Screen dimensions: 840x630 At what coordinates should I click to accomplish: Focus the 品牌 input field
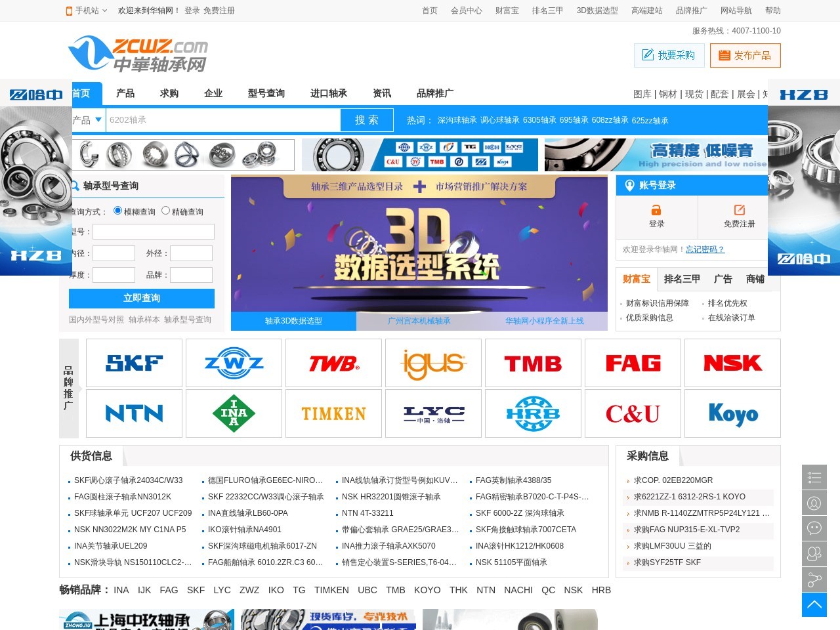click(x=191, y=275)
